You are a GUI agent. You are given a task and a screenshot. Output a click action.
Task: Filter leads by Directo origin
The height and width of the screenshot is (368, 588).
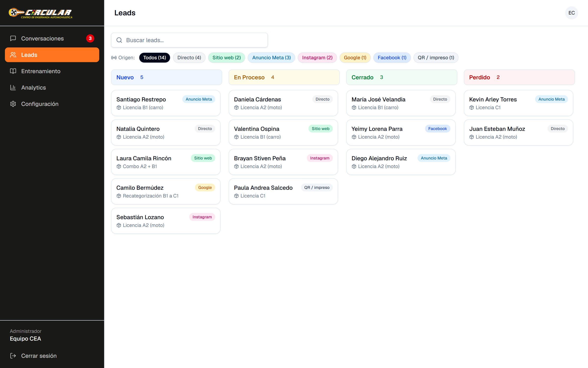coord(189,58)
